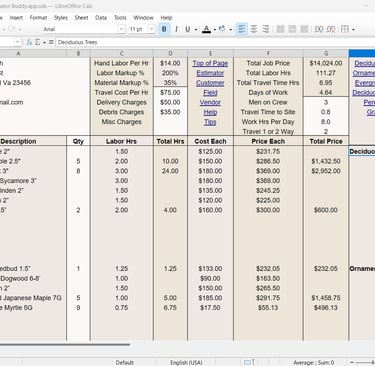
Task: Remove decimal place icon
Action: pos(331,29)
